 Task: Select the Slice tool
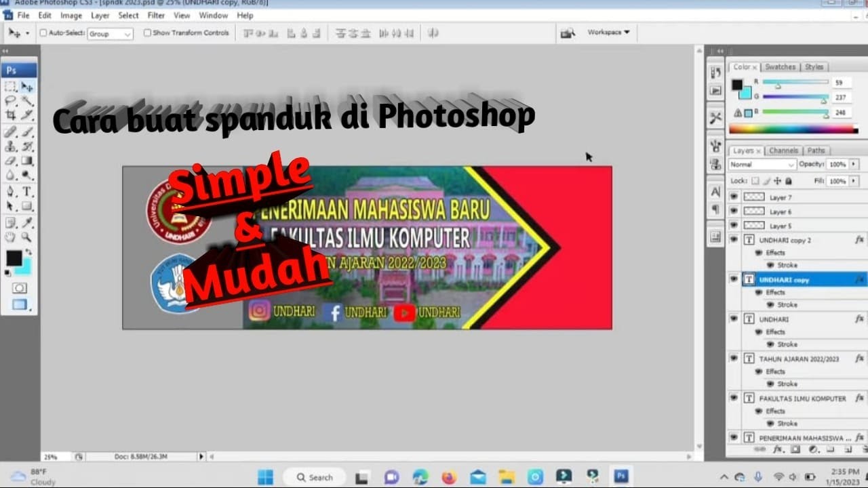point(27,115)
